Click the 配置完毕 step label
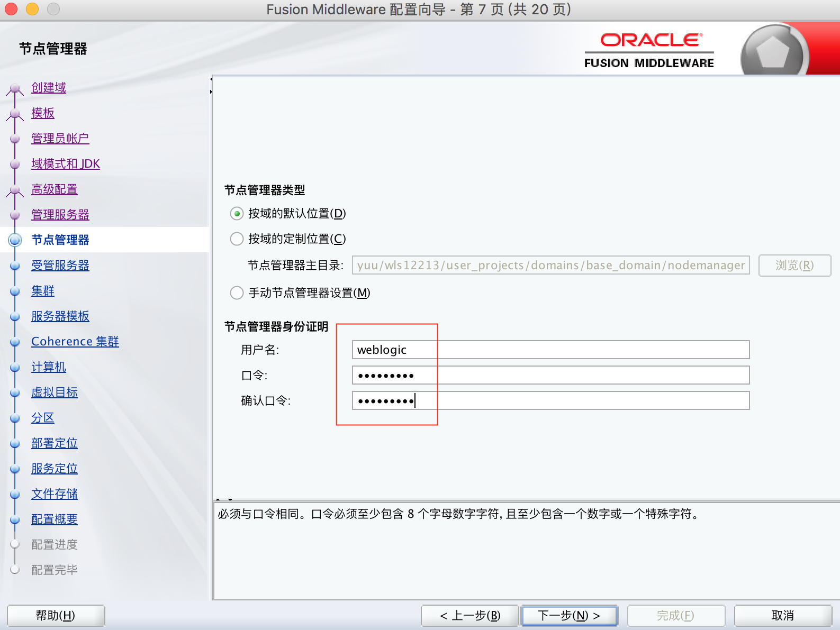Screen dimensions: 840x630 [55, 570]
